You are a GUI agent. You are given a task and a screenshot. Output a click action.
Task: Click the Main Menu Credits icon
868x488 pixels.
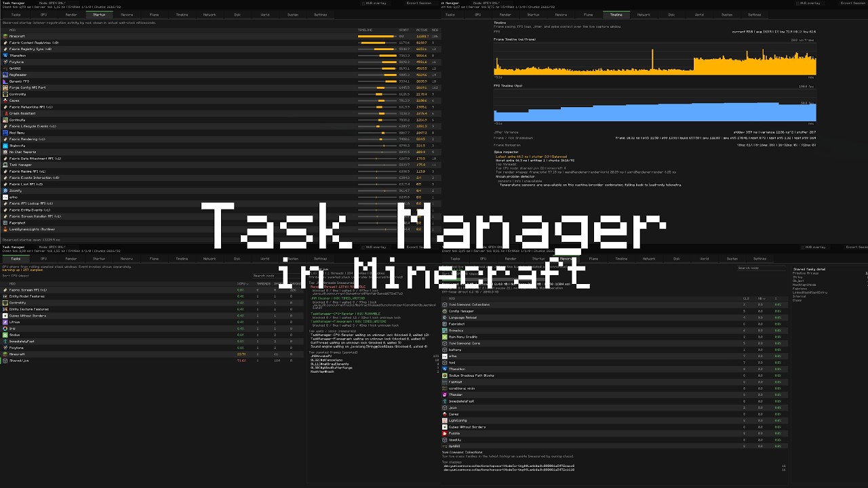445,337
